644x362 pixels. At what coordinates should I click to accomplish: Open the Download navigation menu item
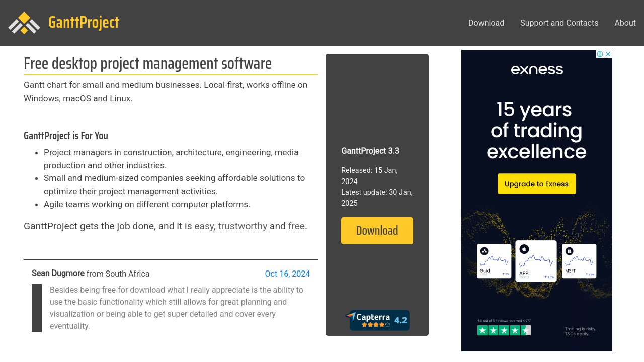point(486,23)
